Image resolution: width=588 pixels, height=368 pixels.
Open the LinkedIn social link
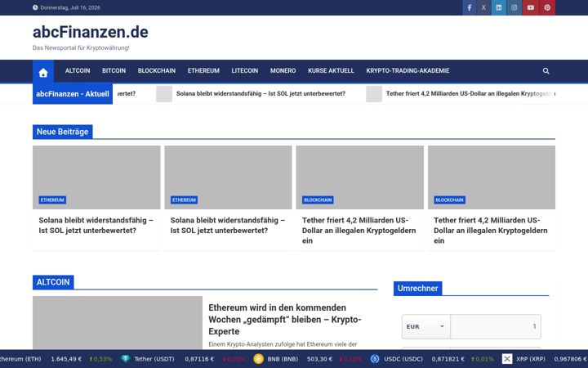(x=499, y=7)
